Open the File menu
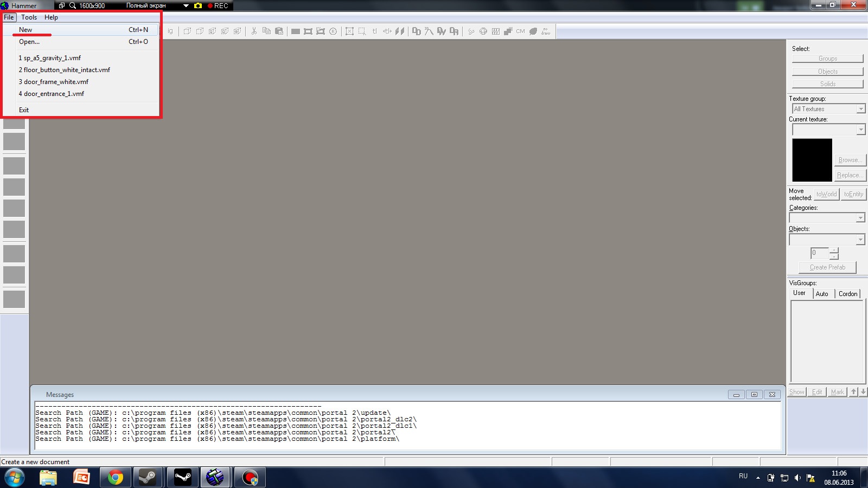 [9, 17]
